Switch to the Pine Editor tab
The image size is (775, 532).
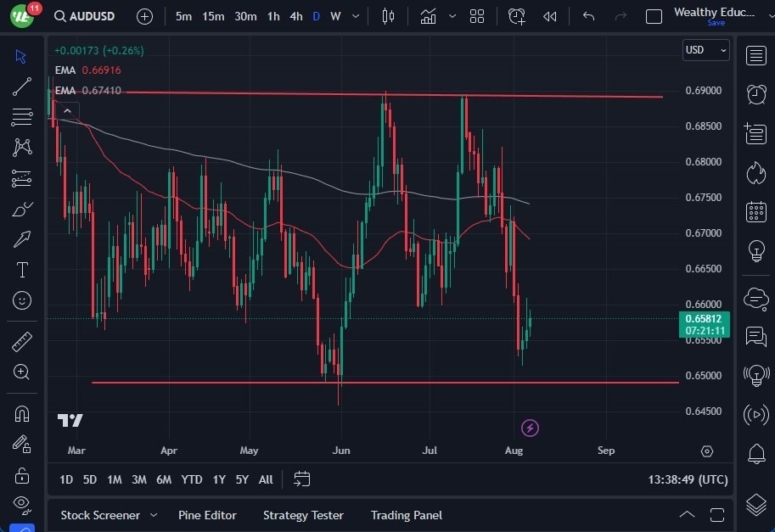pos(207,515)
